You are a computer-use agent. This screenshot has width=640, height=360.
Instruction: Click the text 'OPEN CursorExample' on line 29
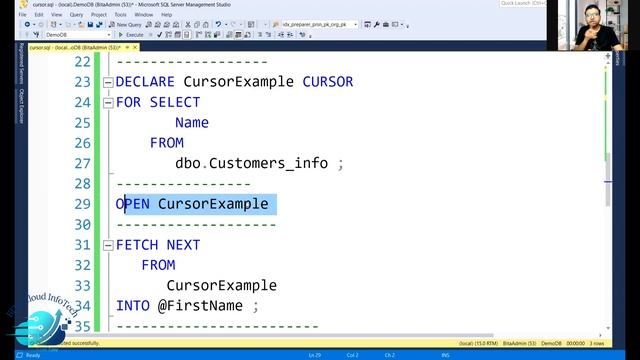coord(192,204)
